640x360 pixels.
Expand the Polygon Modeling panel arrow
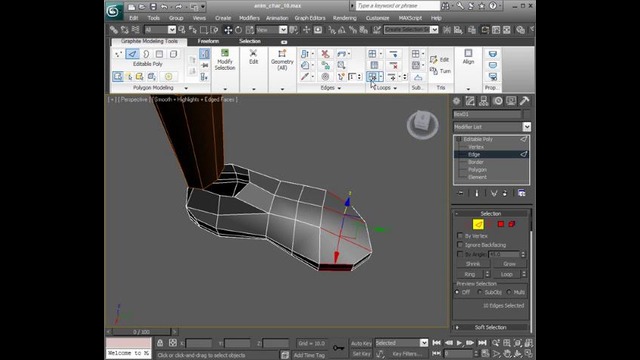[186, 88]
